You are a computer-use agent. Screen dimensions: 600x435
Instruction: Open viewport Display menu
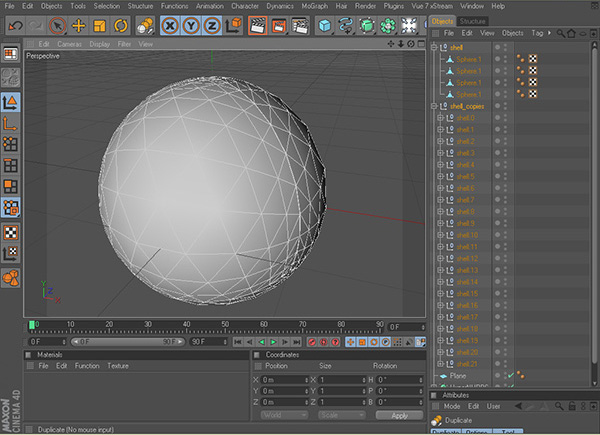pos(99,44)
